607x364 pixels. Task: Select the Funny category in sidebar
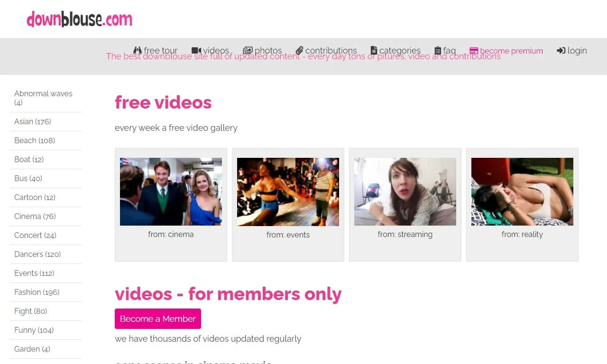pyautogui.click(x=34, y=330)
